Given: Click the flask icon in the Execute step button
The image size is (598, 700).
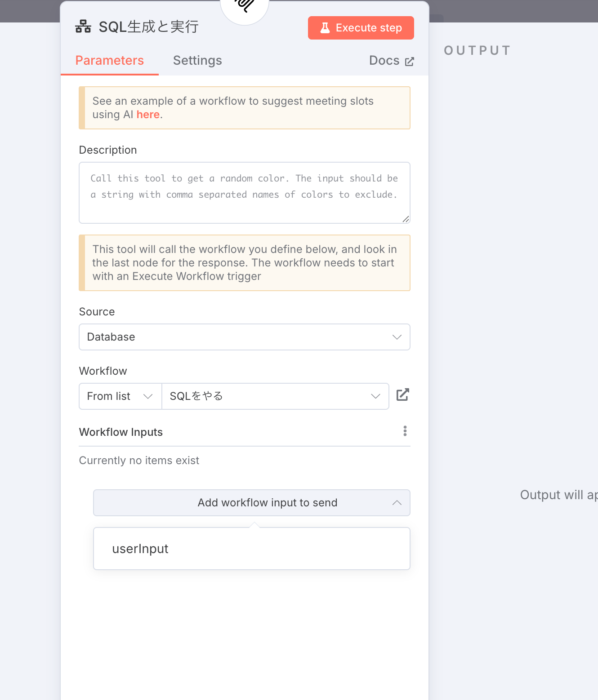Looking at the screenshot, I should pyautogui.click(x=325, y=28).
